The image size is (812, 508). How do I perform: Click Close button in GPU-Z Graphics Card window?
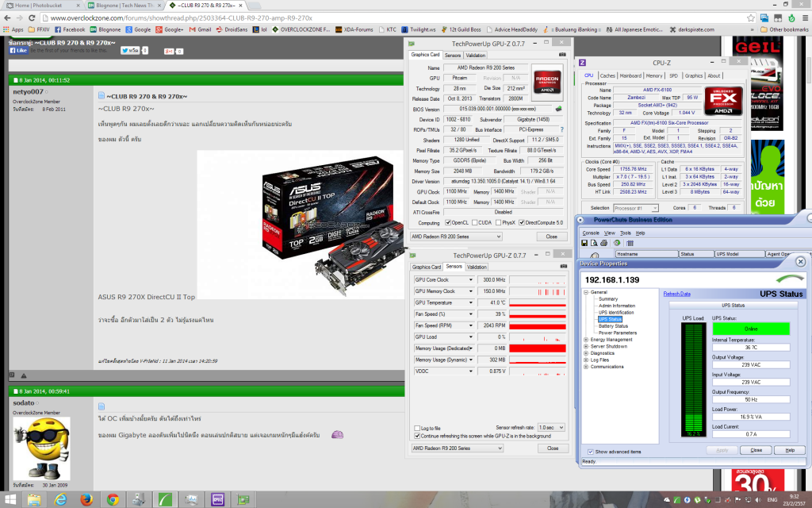tap(552, 237)
